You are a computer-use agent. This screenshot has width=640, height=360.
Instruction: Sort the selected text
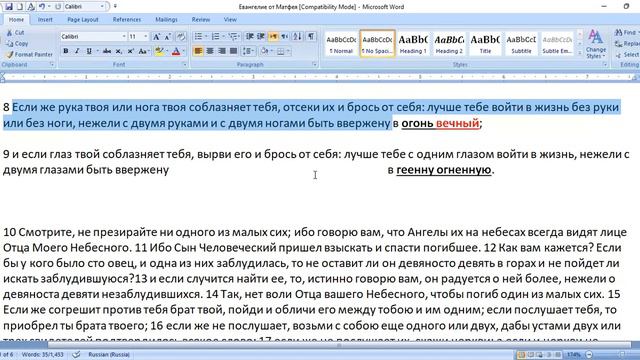coord(298,37)
